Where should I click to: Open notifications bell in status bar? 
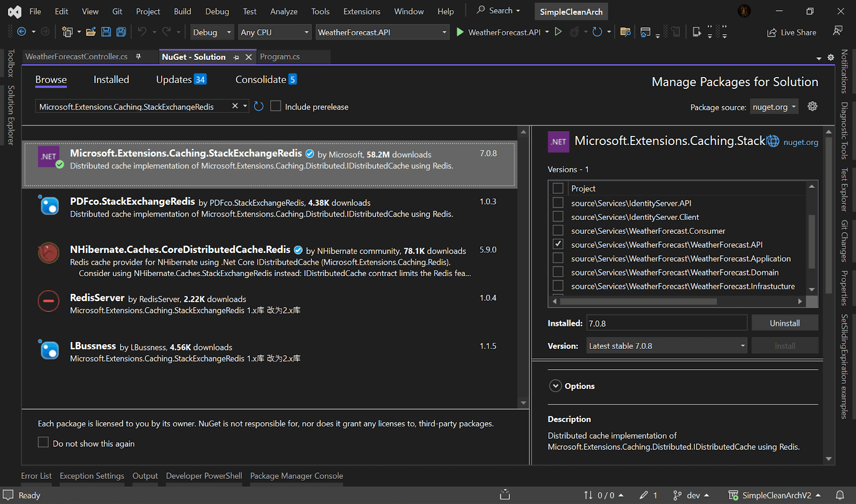840,495
